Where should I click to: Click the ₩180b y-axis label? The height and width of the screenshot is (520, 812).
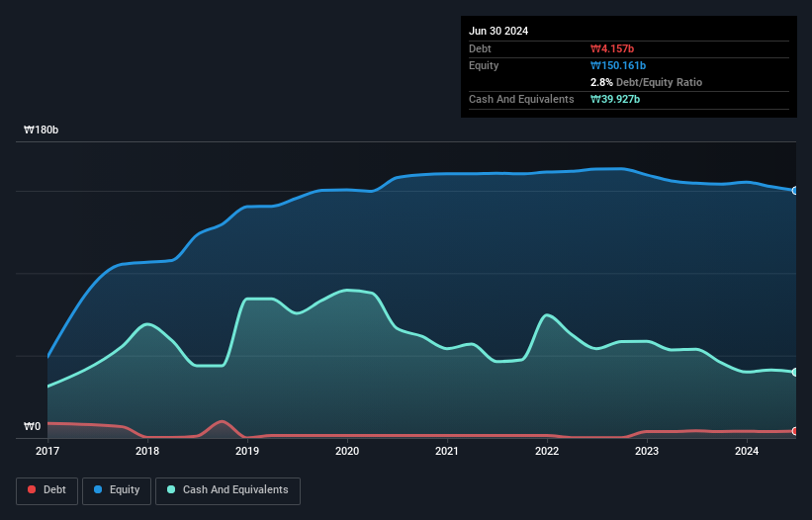41,130
